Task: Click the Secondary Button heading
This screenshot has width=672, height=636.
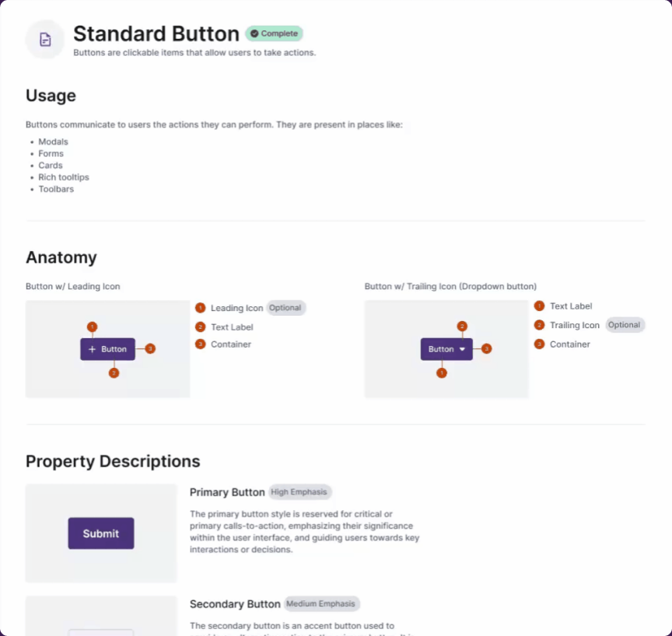Action: 235,604
